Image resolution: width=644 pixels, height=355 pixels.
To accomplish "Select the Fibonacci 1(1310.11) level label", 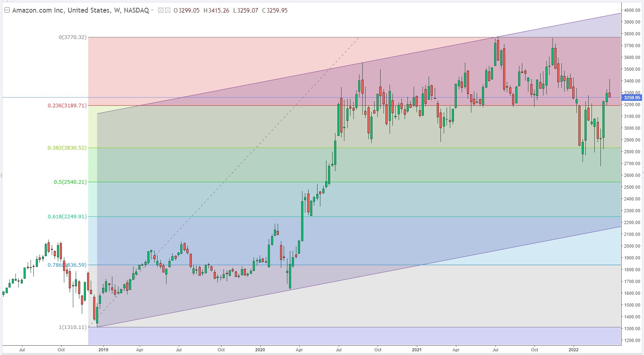I will pyautogui.click(x=73, y=327).
